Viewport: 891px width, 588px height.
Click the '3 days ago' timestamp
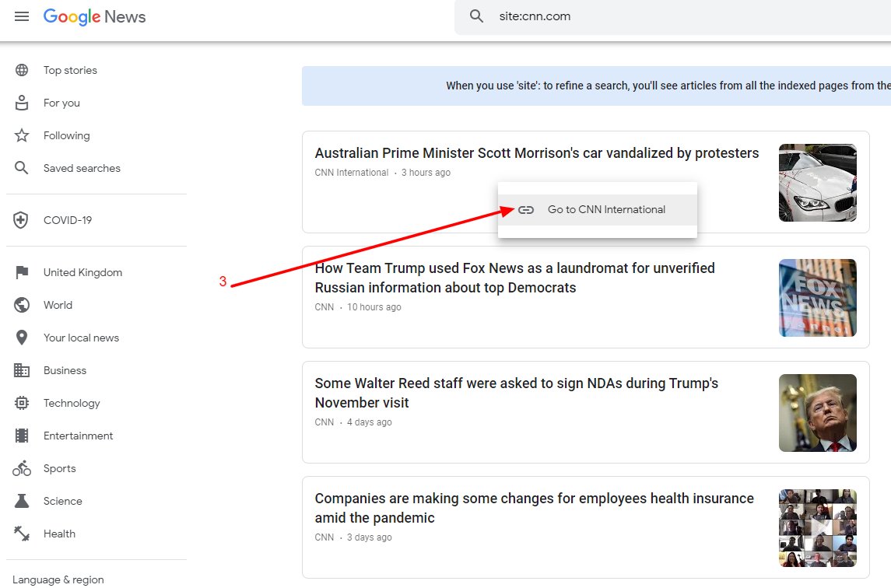pyautogui.click(x=370, y=537)
